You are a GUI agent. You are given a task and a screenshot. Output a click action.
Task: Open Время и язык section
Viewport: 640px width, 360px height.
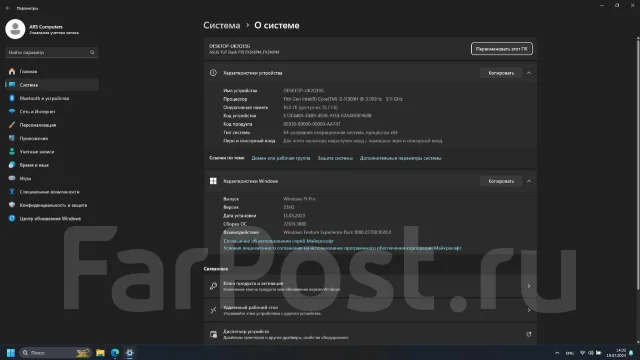point(52,165)
